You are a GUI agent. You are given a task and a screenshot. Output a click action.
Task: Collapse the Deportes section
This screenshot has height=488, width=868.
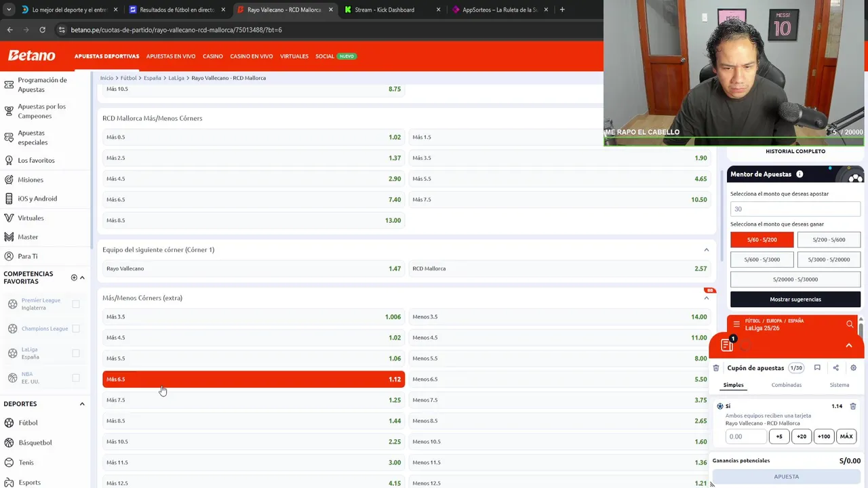[x=82, y=404]
